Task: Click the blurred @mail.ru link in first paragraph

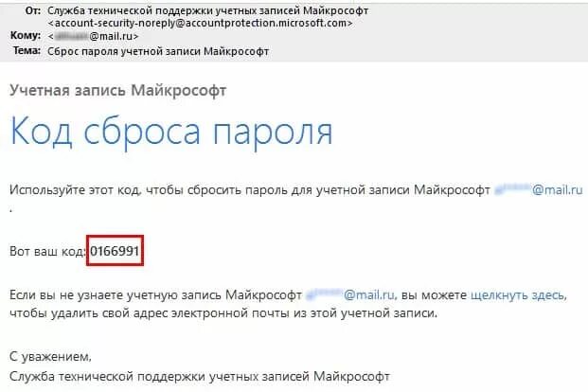Action: 538,189
